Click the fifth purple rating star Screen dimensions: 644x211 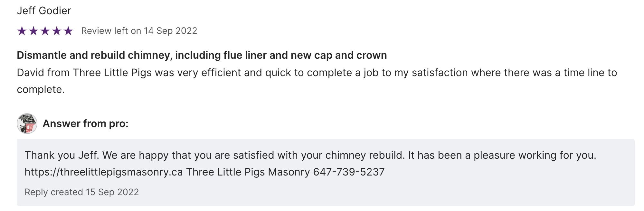(68, 31)
